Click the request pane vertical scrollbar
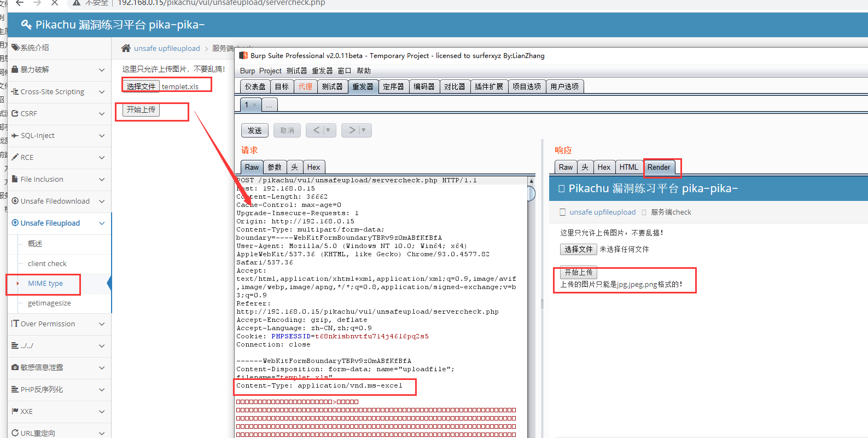Viewport: 868px width, 438px height. (x=531, y=193)
